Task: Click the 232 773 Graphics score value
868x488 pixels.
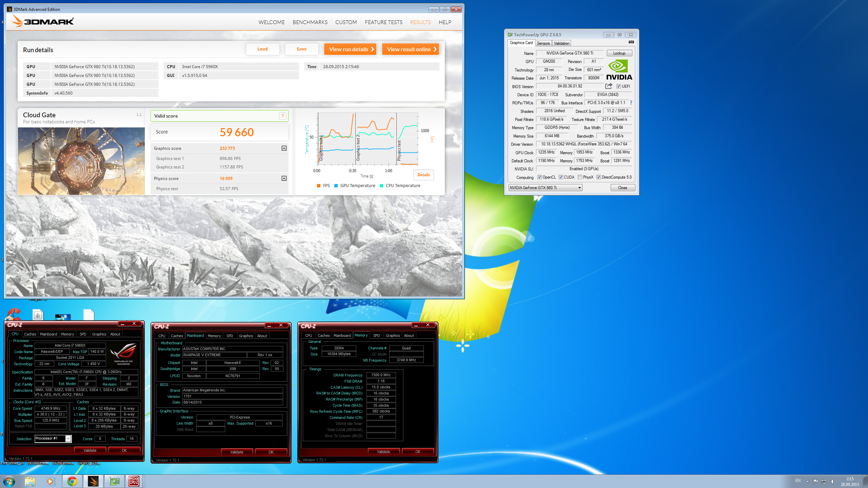Action: coord(227,148)
